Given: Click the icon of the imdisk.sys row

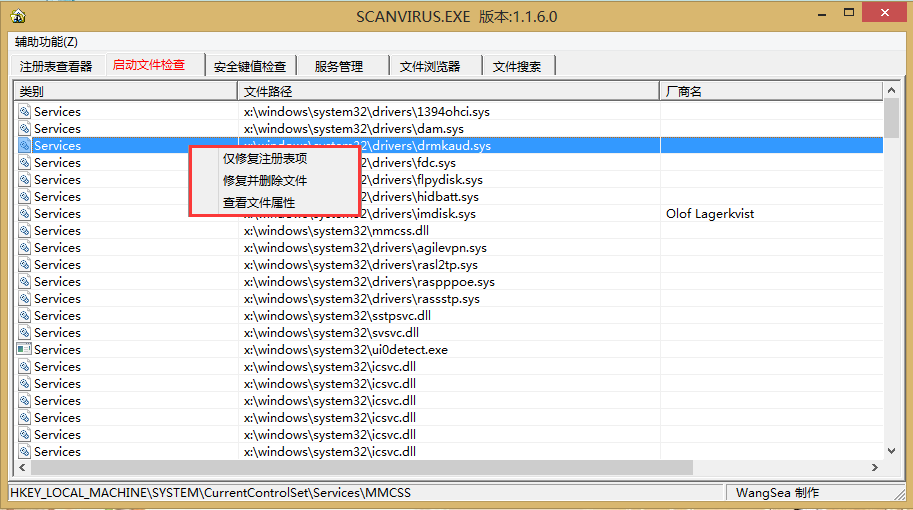Looking at the screenshot, I should 24,214.
